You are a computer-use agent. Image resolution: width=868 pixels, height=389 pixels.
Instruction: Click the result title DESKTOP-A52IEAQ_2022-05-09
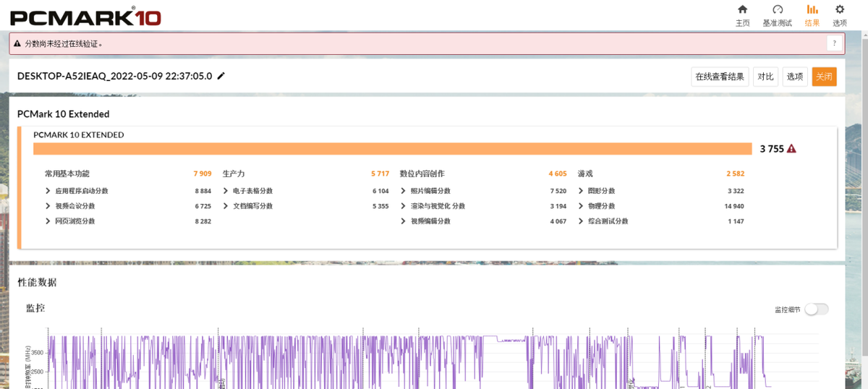pos(114,76)
